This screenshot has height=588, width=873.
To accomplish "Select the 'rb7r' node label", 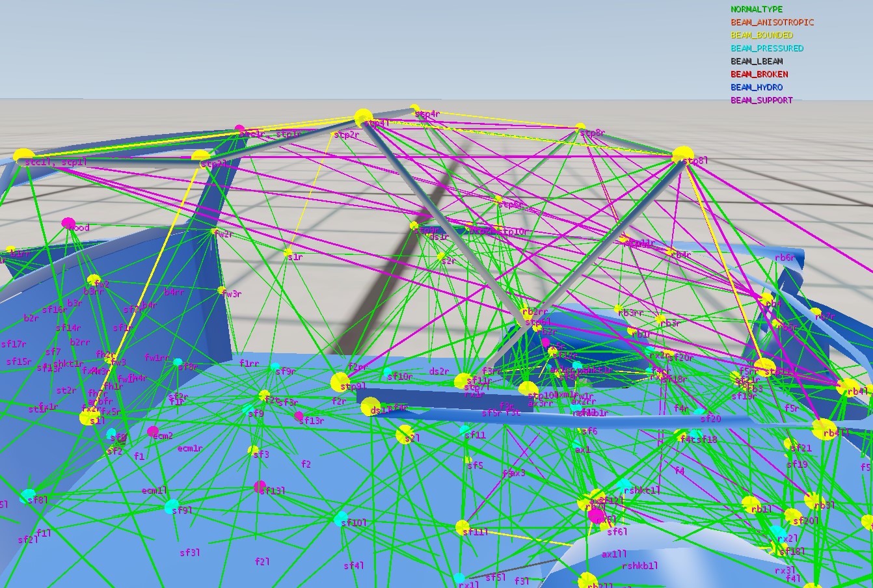I will [824, 317].
